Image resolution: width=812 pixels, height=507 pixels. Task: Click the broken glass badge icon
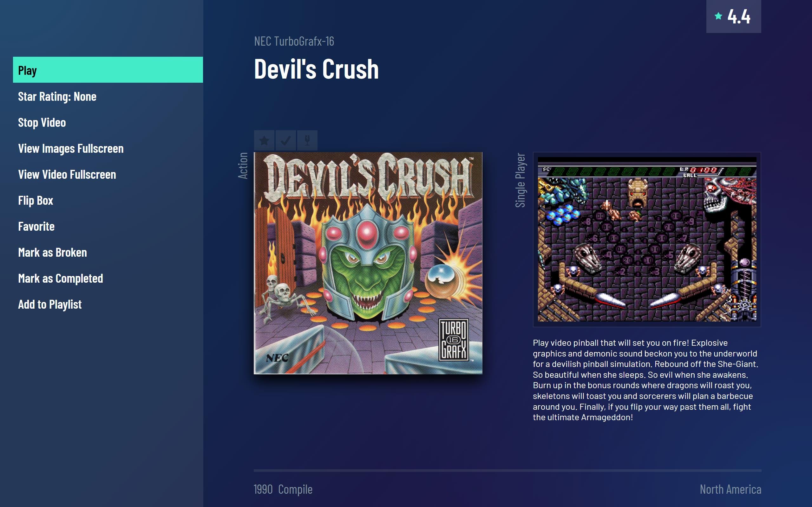point(307,140)
